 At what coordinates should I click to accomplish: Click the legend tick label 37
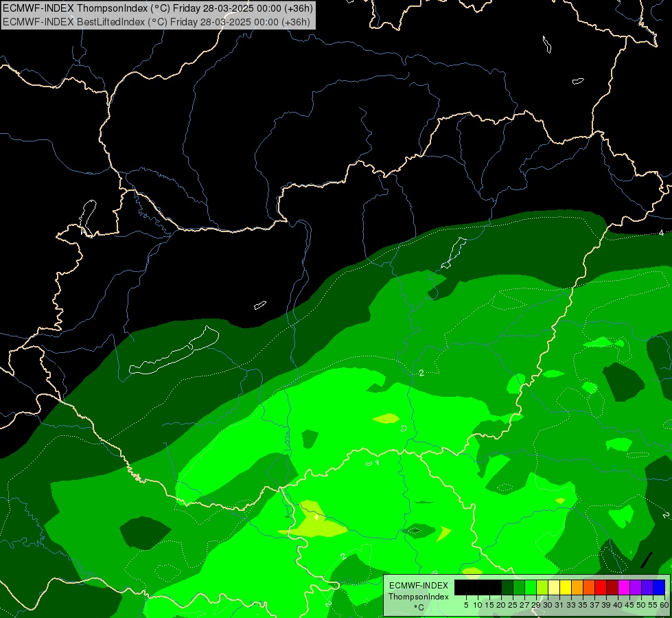pyautogui.click(x=594, y=605)
